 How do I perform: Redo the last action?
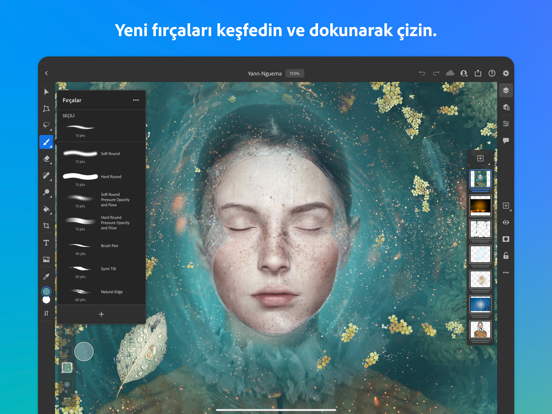(436, 73)
